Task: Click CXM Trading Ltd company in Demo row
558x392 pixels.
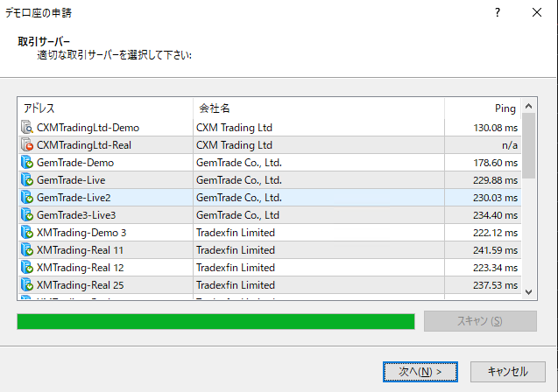Action: coord(234,128)
